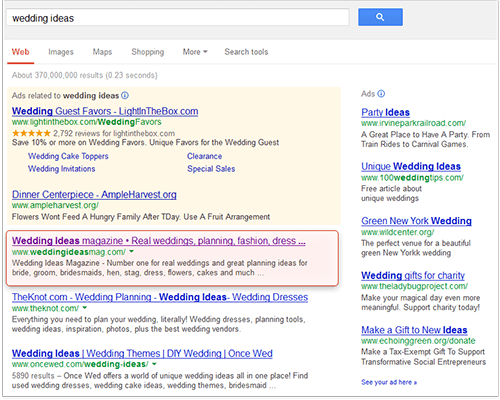
Task: Expand arrow next to www.weddingideasmag.com
Action: [x=132, y=252]
